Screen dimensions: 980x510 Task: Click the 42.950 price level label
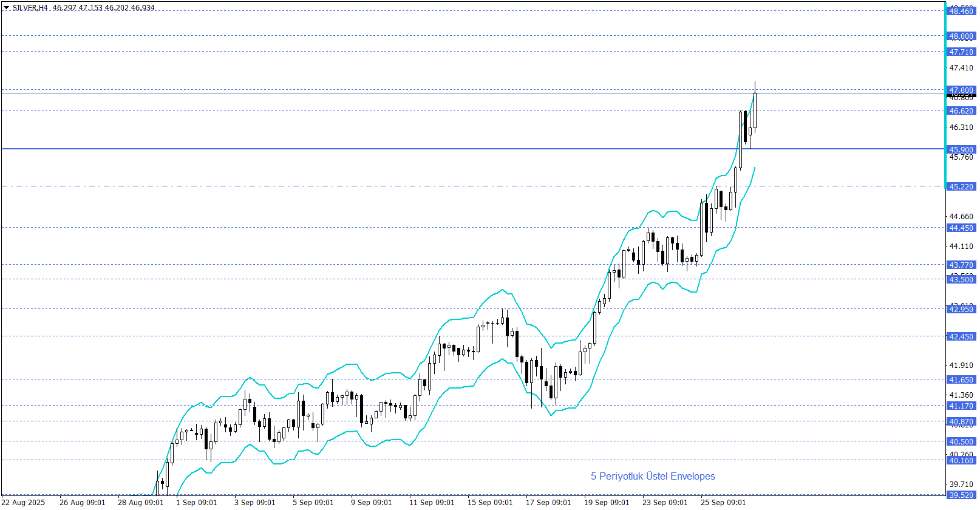coord(961,310)
